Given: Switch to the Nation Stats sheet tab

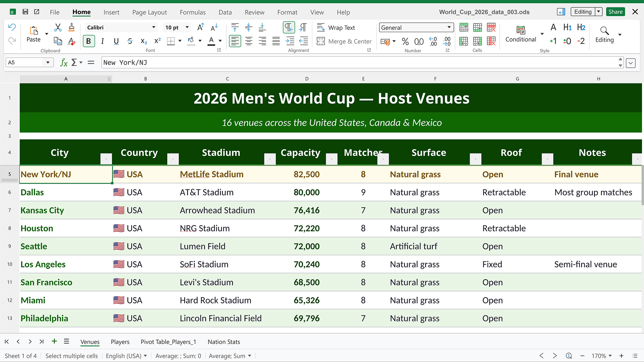Looking at the screenshot, I should [224, 342].
